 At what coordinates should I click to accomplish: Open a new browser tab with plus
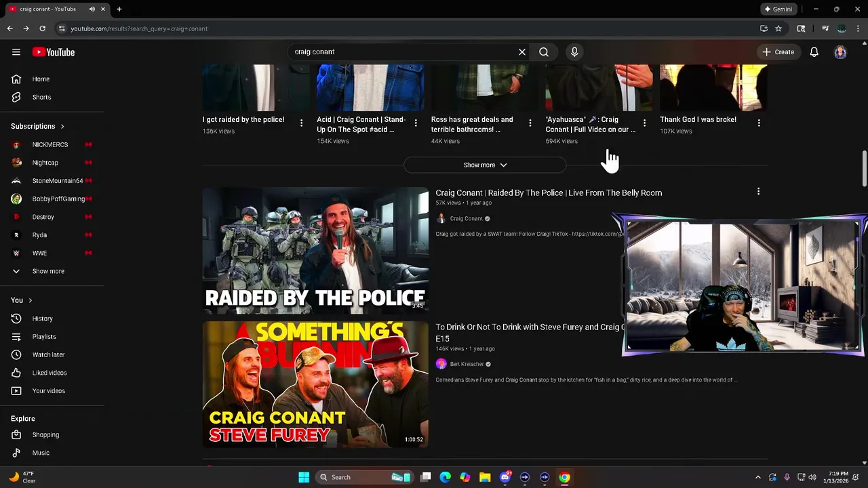tap(119, 9)
